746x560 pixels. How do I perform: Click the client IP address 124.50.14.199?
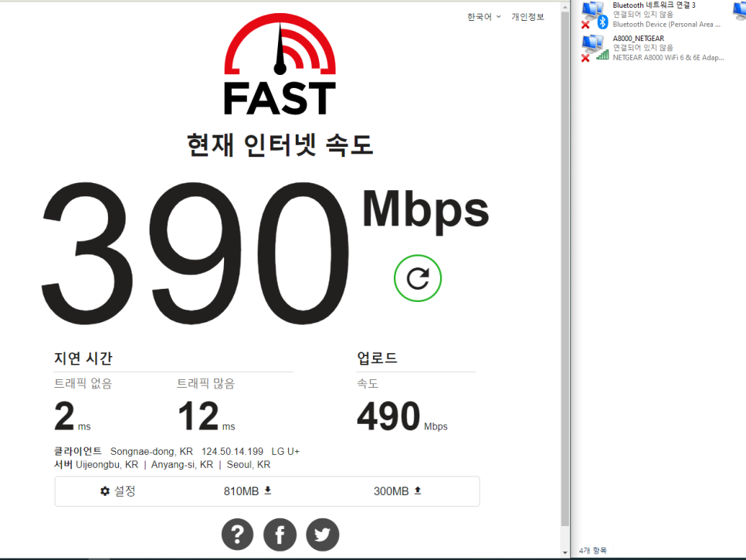tap(232, 451)
